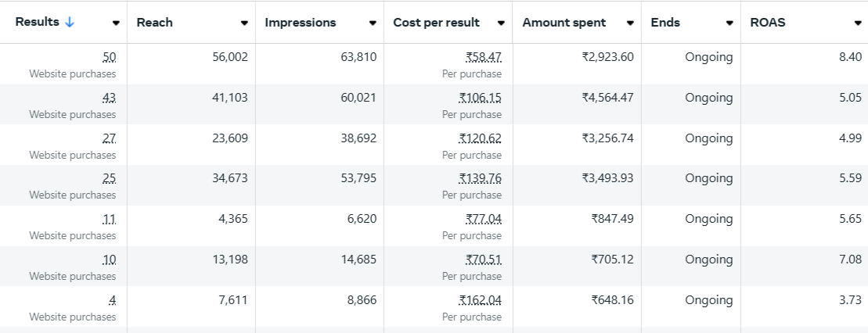868x333 pixels.
Task: Click the blue sort arrow beside Results
Action: 70,22
